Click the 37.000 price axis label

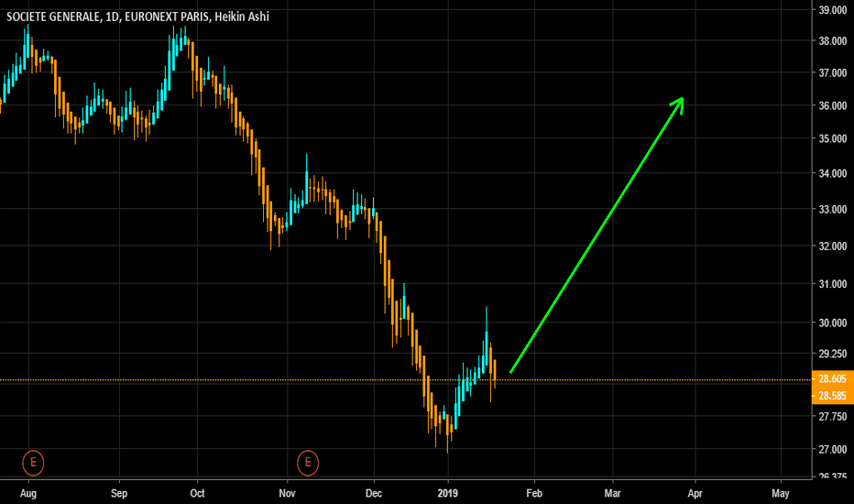[833, 73]
